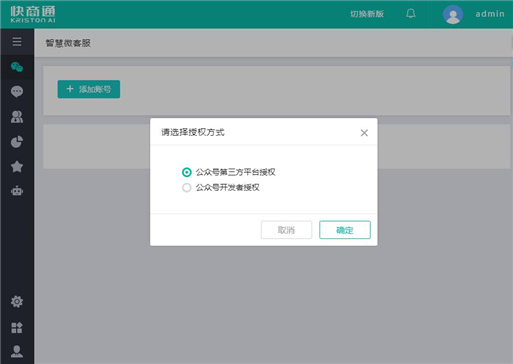Open the contacts people sidebar icon

pos(17,117)
